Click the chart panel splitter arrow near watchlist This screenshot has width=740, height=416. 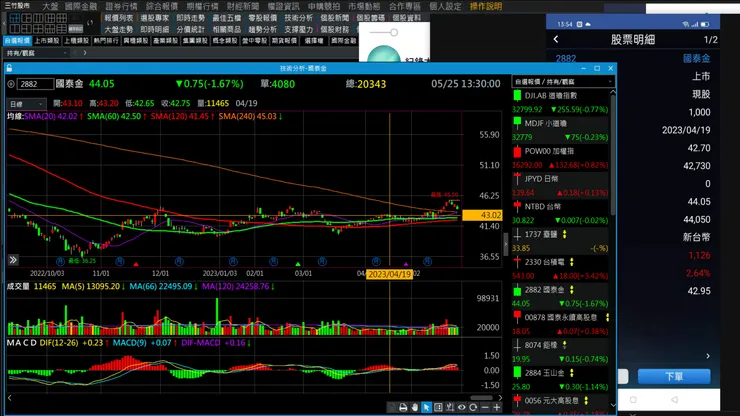(x=505, y=244)
